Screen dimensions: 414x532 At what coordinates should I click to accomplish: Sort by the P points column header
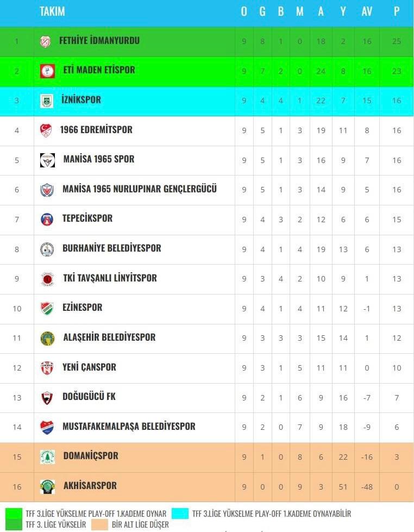pyautogui.click(x=397, y=11)
